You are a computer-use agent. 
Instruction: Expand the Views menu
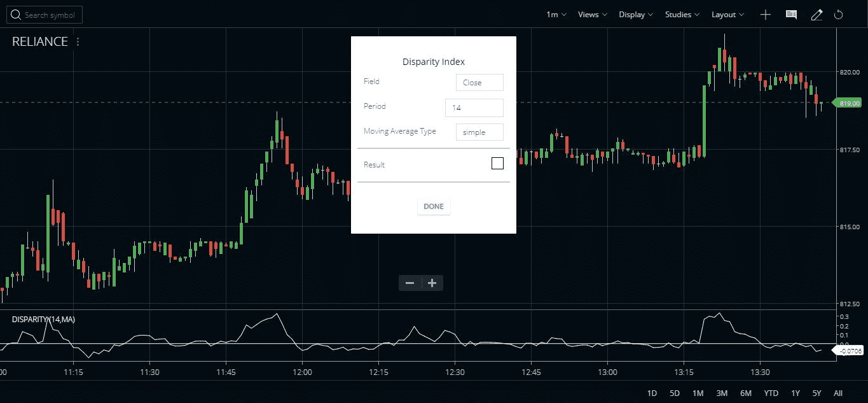pyautogui.click(x=591, y=14)
